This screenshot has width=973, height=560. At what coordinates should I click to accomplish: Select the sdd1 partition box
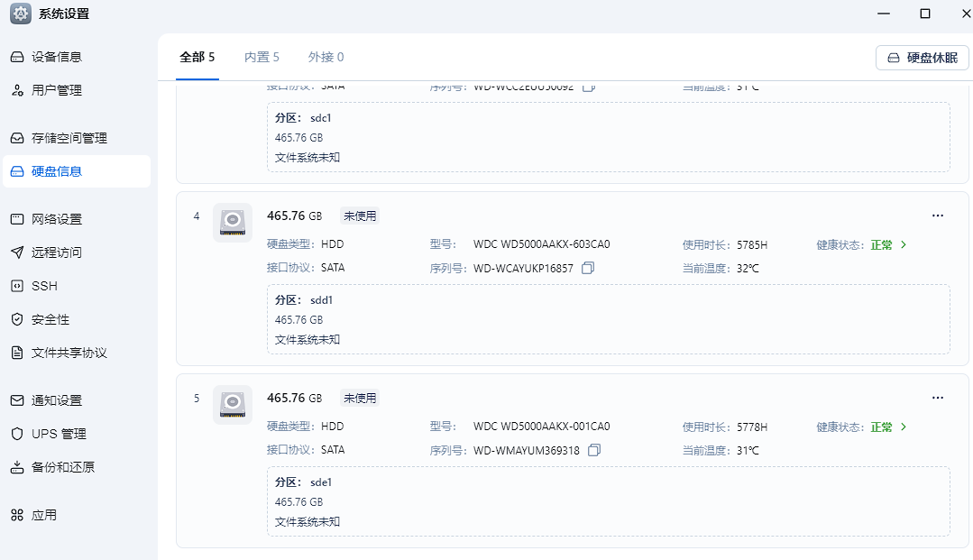tap(608, 319)
